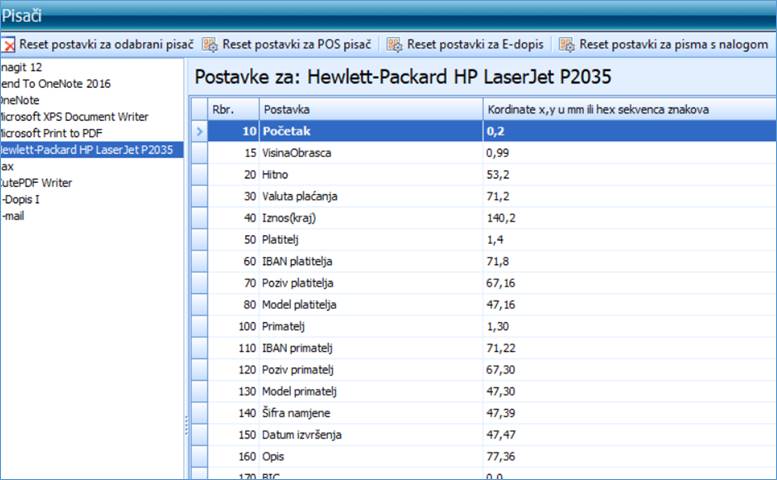Sort by the Postavka column header
The image size is (777, 480).
pyautogui.click(x=371, y=109)
